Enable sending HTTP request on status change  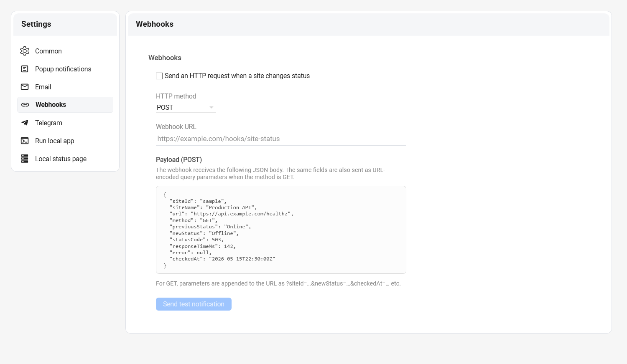click(159, 76)
